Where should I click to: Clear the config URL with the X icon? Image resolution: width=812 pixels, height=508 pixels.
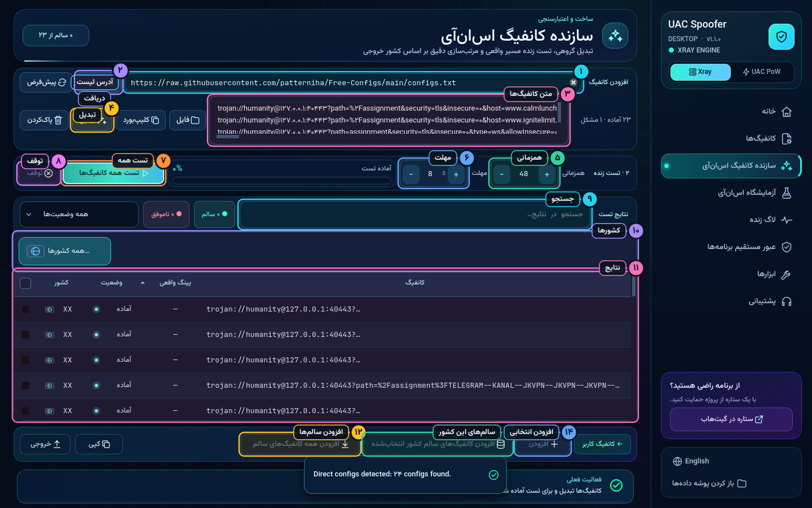coord(573,82)
